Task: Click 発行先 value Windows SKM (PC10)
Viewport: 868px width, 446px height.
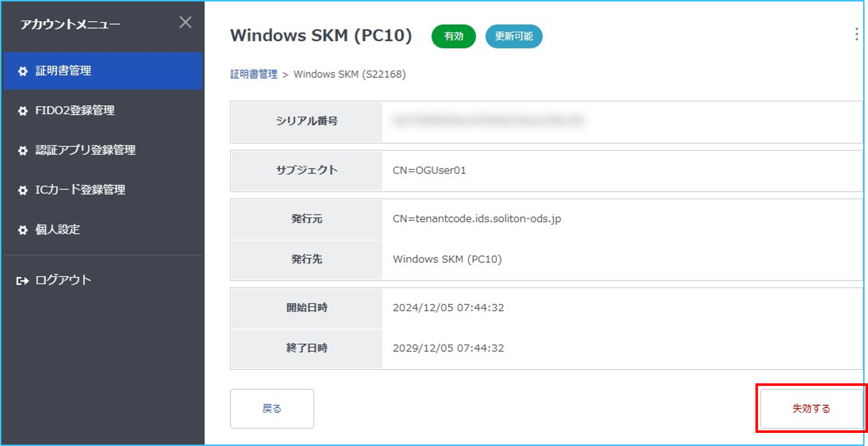Action: point(447,259)
